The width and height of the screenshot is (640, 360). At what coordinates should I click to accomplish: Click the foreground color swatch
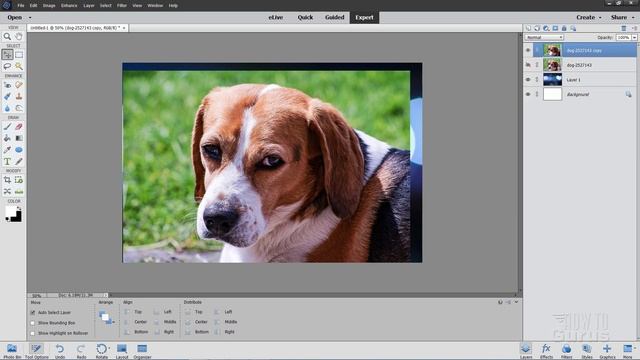[11, 211]
